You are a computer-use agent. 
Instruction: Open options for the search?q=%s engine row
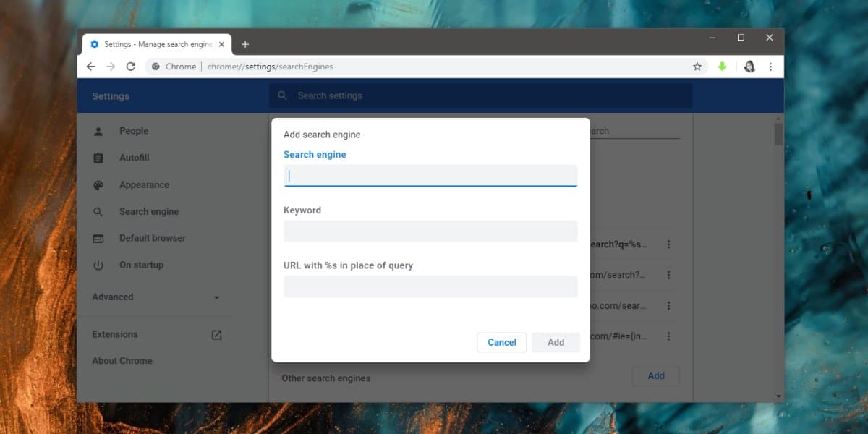(x=669, y=244)
